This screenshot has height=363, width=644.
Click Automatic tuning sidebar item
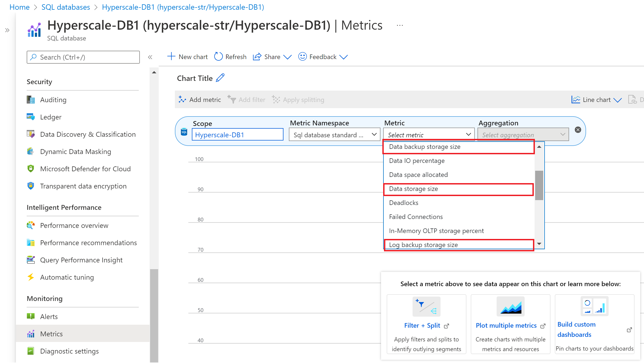pyautogui.click(x=67, y=277)
